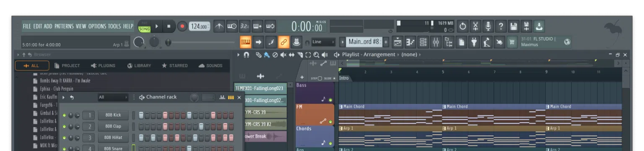This screenshot has width=644, height=151.
Task: Open the browser/project view button
Action: pos(449,42)
